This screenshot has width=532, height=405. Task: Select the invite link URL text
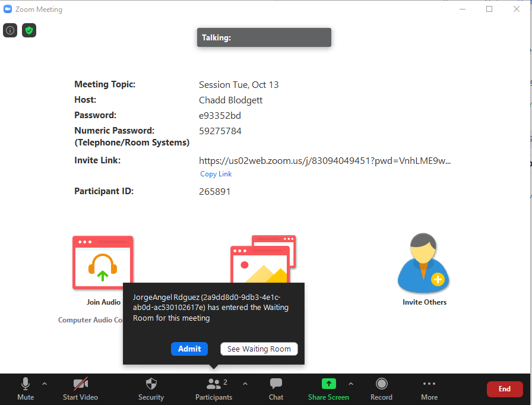(325, 161)
